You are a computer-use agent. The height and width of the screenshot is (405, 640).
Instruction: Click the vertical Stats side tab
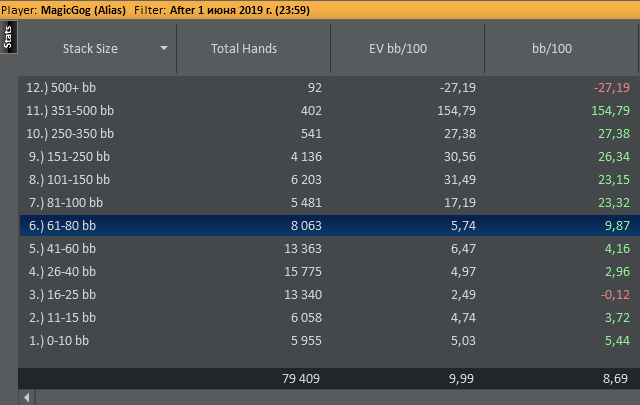(x=8, y=37)
